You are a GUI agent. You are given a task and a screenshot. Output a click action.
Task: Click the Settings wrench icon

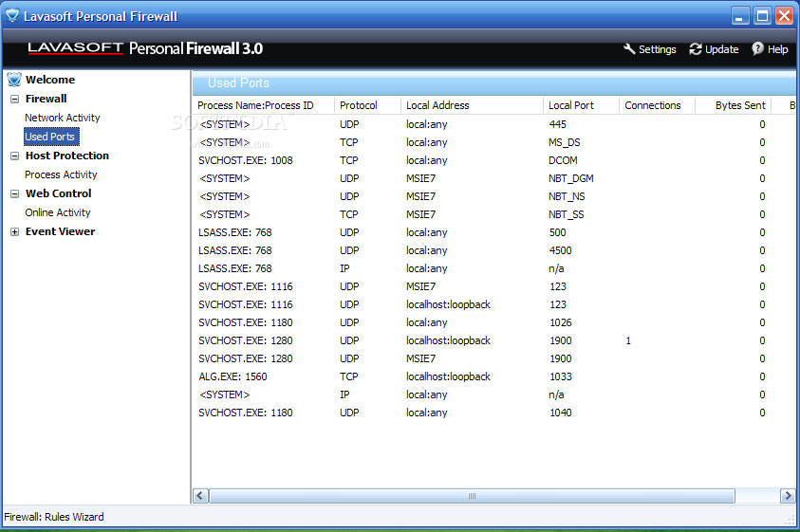629,49
